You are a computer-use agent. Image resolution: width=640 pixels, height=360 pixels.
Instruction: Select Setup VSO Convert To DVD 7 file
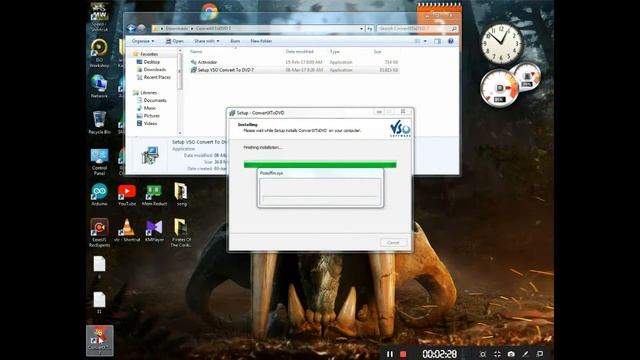(294, 70)
